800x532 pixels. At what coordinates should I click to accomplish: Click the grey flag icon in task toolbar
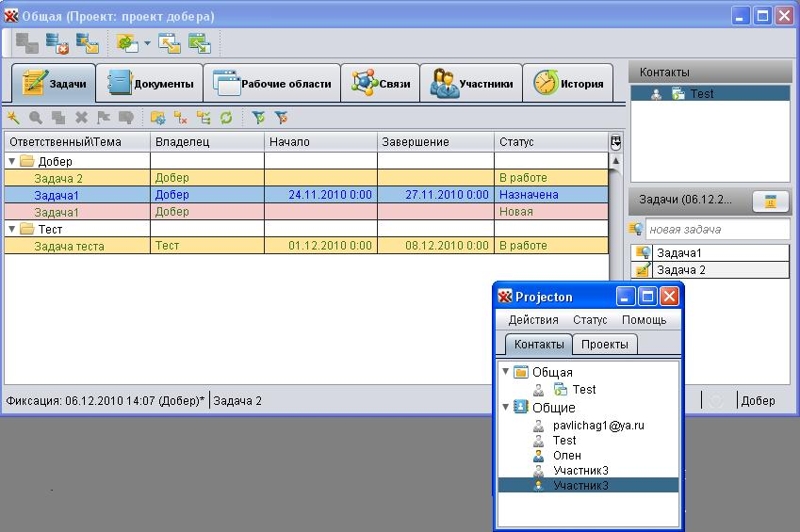[x=104, y=118]
